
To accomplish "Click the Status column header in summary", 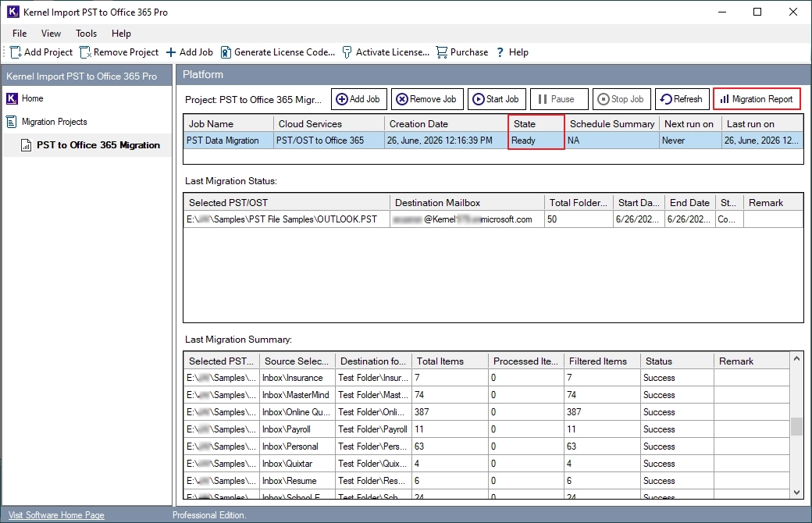I will 678,361.
